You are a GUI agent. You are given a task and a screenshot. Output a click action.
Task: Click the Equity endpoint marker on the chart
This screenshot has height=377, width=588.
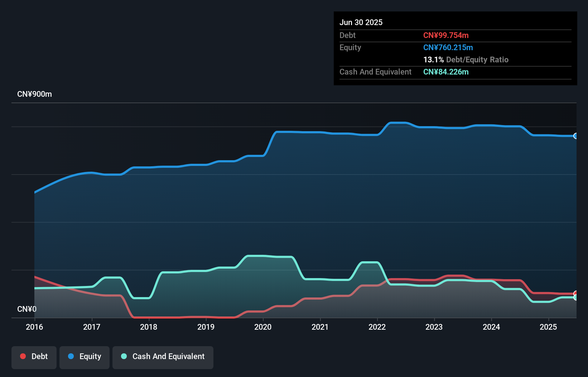(575, 136)
